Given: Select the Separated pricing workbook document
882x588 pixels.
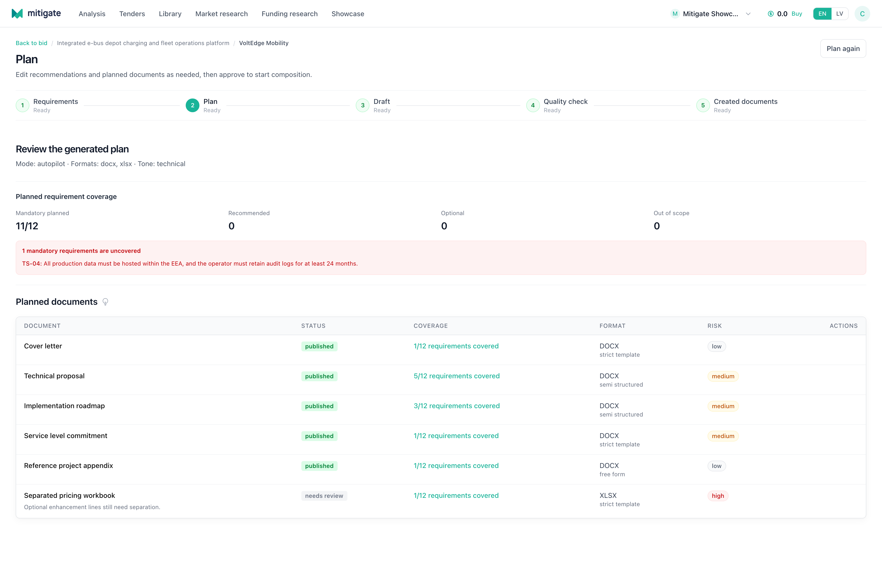Looking at the screenshot, I should (x=69, y=495).
